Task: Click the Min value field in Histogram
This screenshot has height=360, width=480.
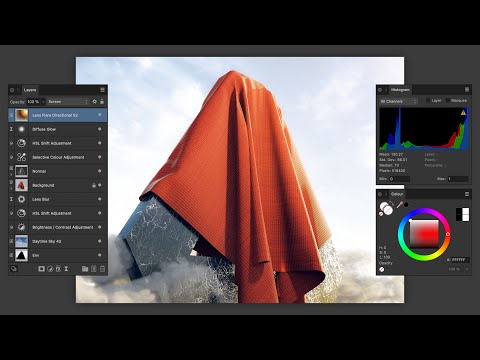Action: tap(399, 179)
